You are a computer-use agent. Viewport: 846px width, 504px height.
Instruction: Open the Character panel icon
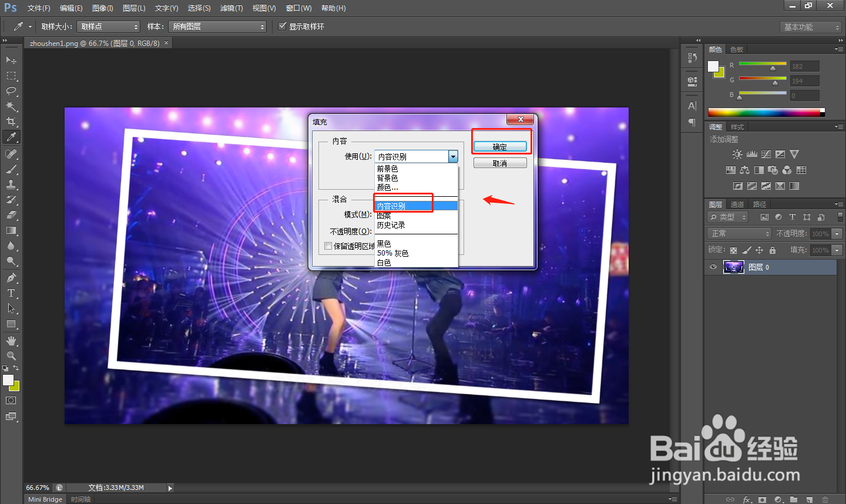(692, 106)
